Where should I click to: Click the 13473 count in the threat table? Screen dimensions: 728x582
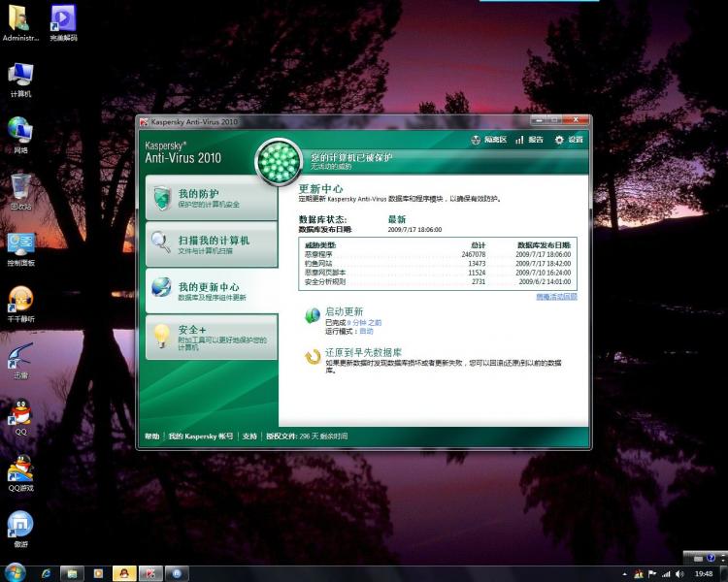(477, 263)
